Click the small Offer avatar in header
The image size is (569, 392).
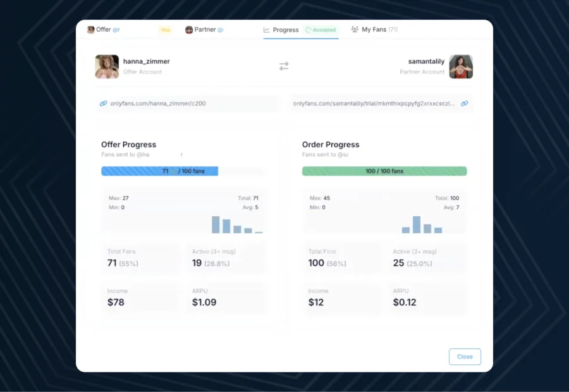pos(90,30)
